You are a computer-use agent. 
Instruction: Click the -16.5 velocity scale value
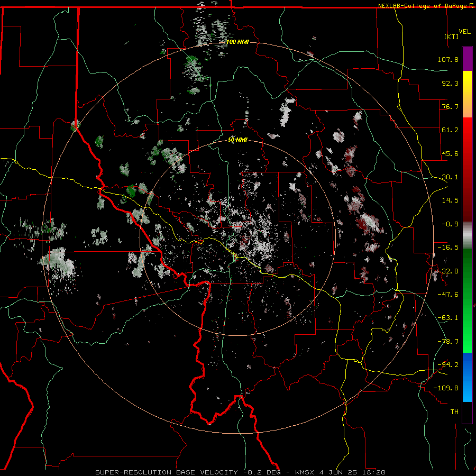click(448, 248)
